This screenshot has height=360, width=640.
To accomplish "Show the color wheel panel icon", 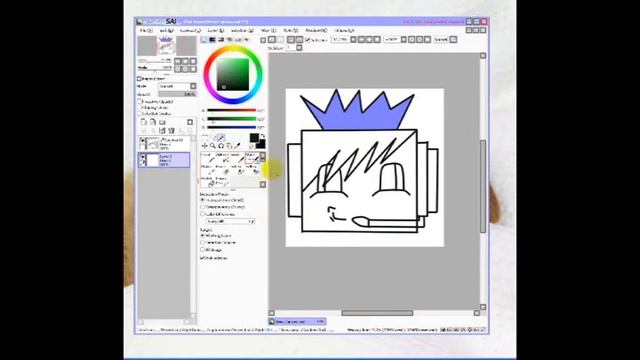I will click(204, 40).
